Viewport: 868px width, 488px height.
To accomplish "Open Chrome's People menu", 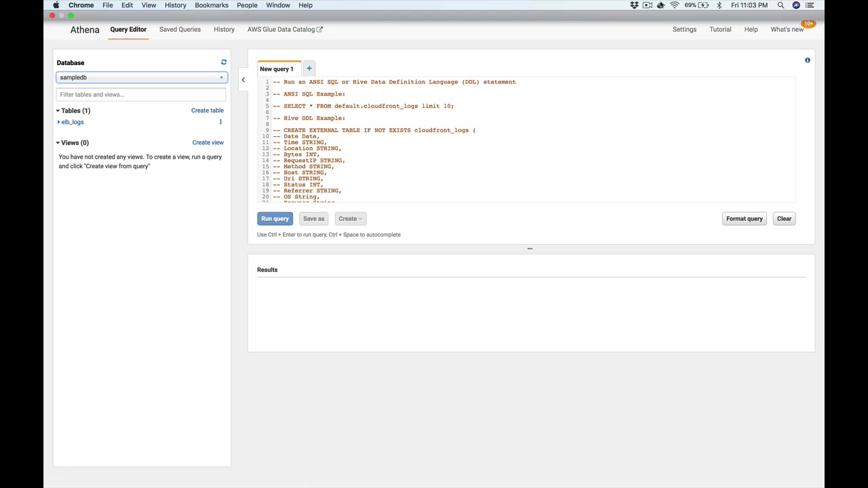I will [247, 5].
